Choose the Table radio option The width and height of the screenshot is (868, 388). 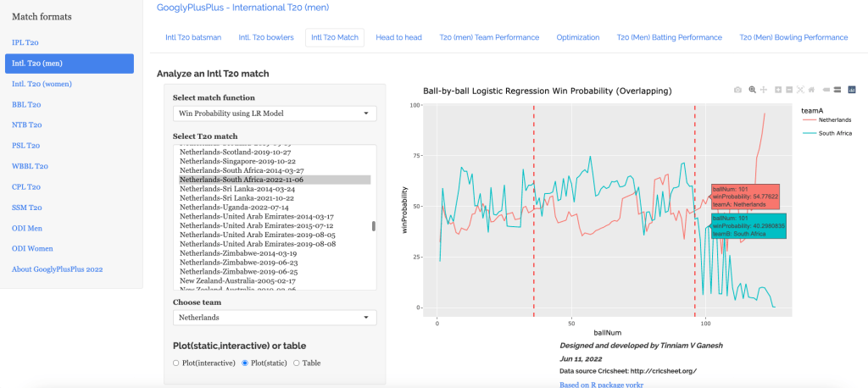[x=296, y=363]
